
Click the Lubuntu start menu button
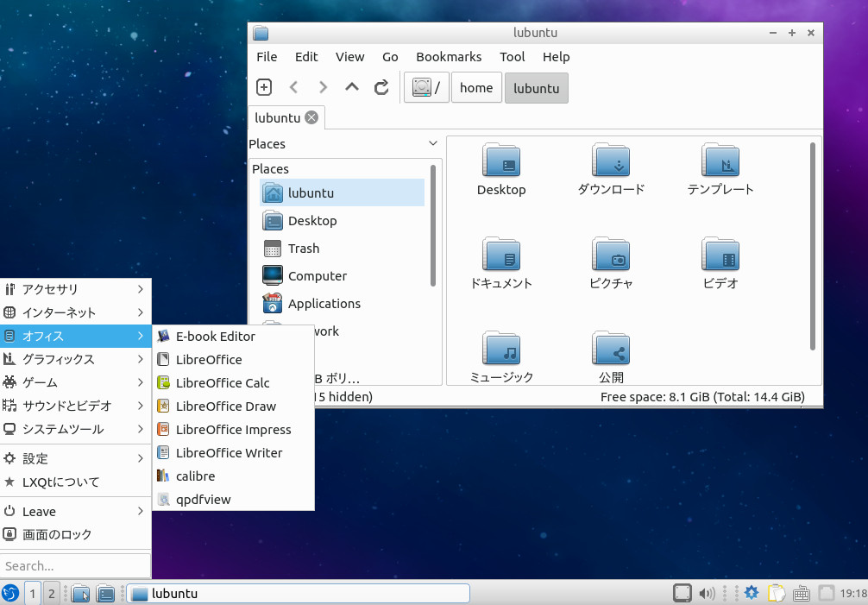click(x=10, y=594)
